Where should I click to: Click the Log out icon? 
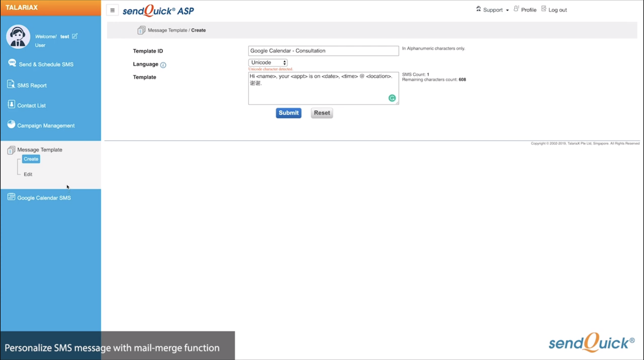coord(544,9)
